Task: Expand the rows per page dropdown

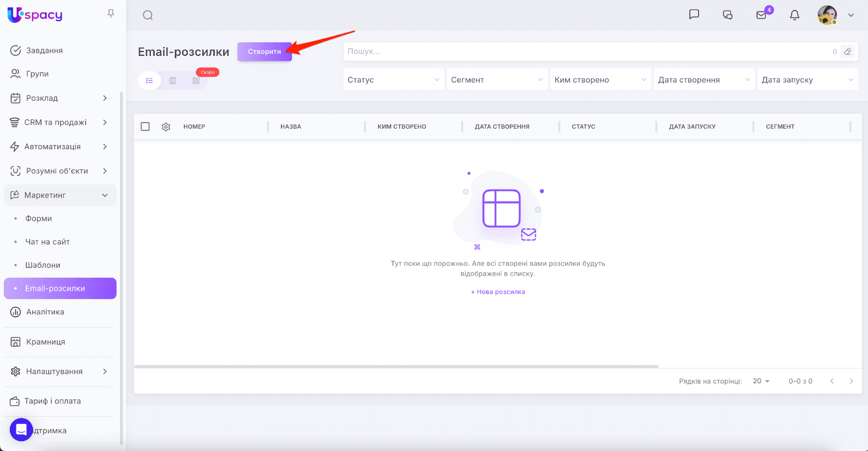Action: [761, 381]
